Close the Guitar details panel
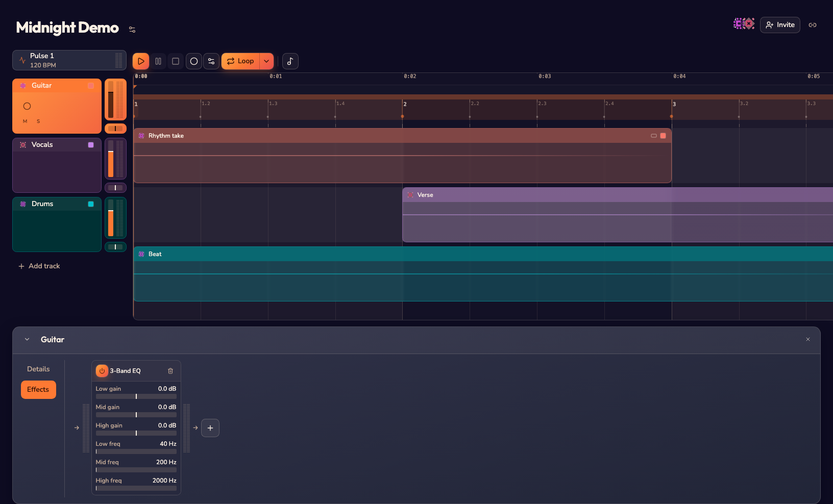 click(x=808, y=339)
